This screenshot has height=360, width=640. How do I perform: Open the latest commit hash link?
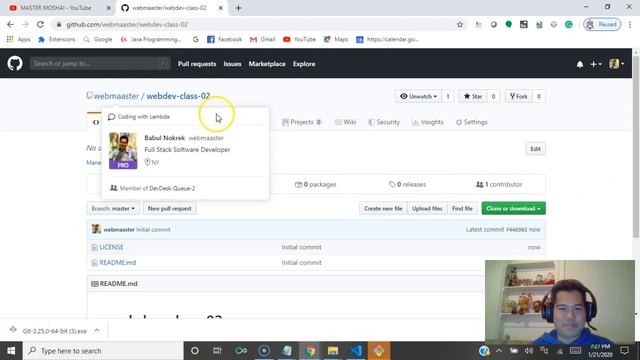tap(517, 230)
